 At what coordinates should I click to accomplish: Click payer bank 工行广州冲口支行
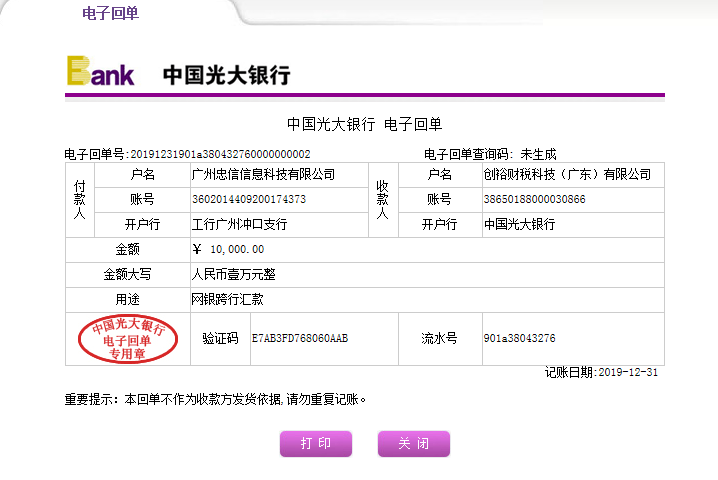pyautogui.click(x=239, y=224)
